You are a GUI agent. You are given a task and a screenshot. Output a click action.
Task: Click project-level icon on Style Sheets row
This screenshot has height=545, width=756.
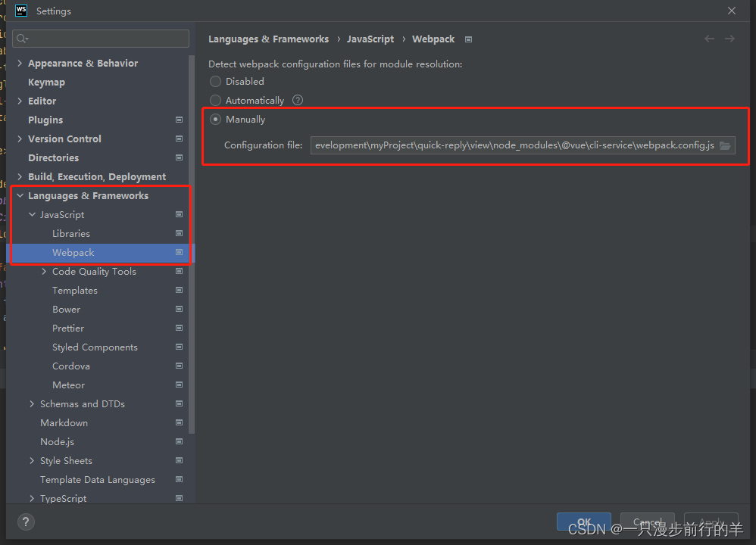[x=179, y=461]
